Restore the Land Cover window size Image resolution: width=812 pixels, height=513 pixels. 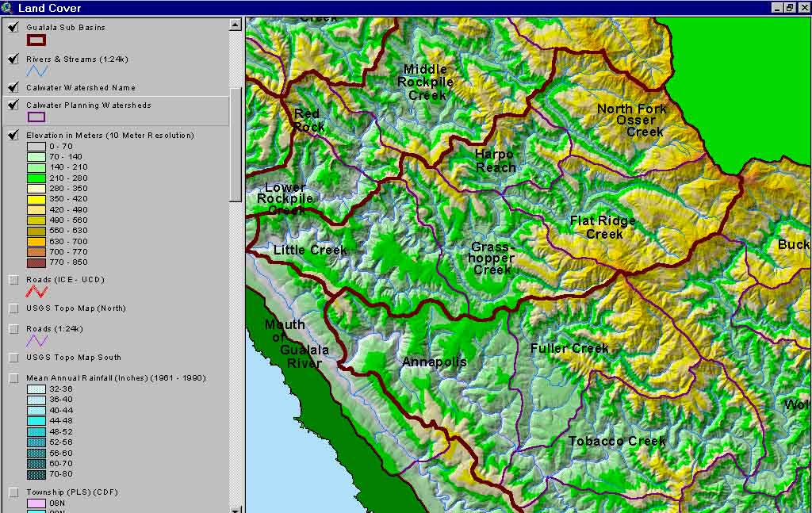coord(790,8)
